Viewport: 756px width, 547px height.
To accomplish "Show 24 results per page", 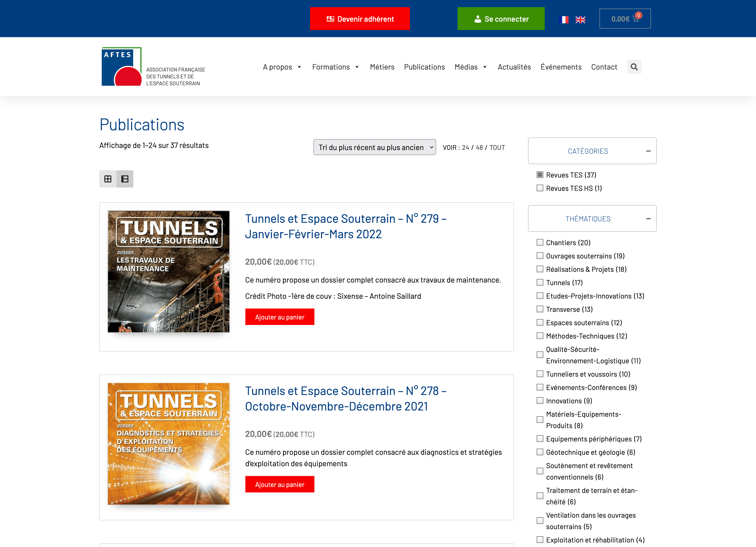I will [465, 148].
